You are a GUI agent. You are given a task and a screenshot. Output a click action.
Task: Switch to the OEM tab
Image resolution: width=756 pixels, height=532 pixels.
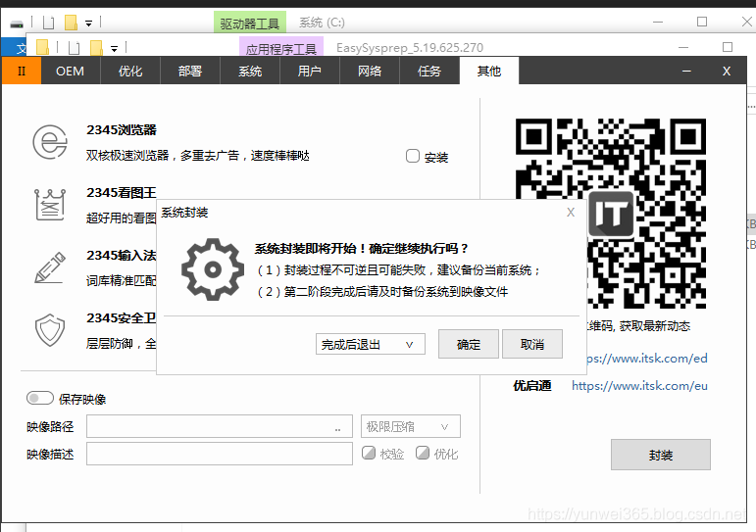pyautogui.click(x=71, y=71)
